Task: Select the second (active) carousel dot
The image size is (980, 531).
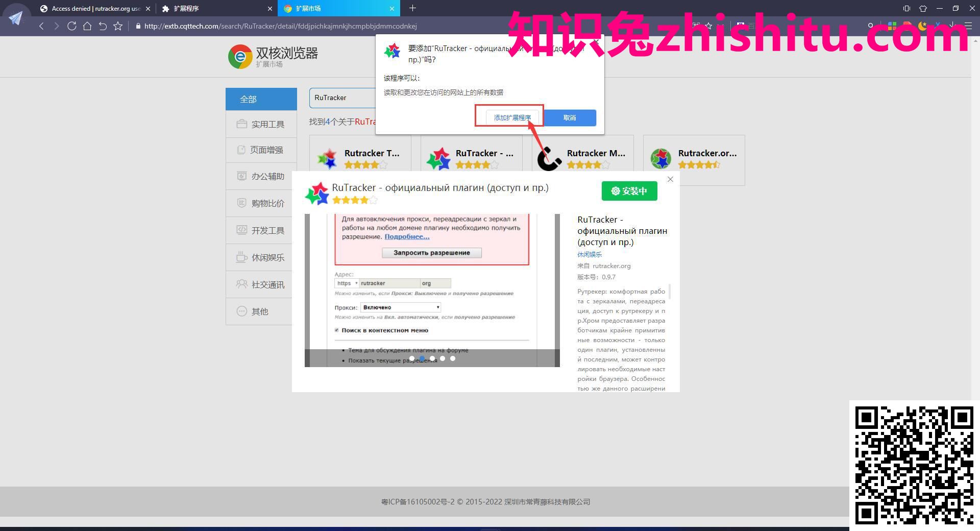Action: (x=422, y=358)
